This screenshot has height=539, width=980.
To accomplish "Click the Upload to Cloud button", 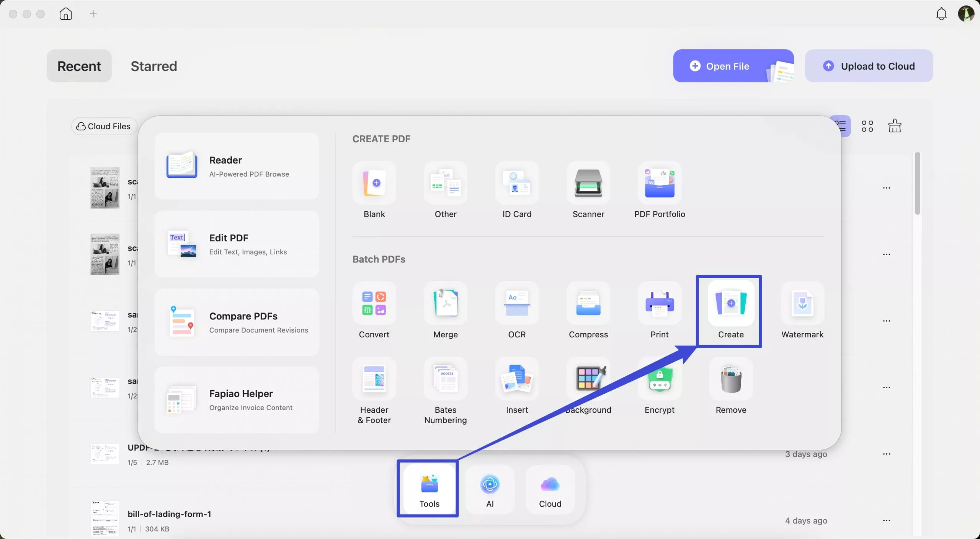I will click(x=869, y=66).
